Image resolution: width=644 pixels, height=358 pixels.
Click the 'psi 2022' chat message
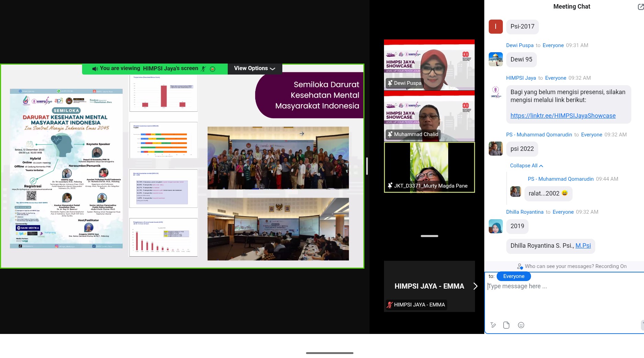522,149
